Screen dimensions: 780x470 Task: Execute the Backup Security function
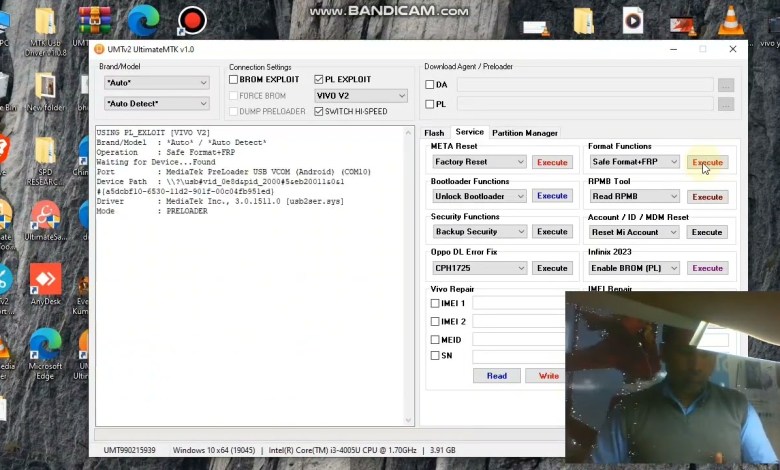coord(552,232)
